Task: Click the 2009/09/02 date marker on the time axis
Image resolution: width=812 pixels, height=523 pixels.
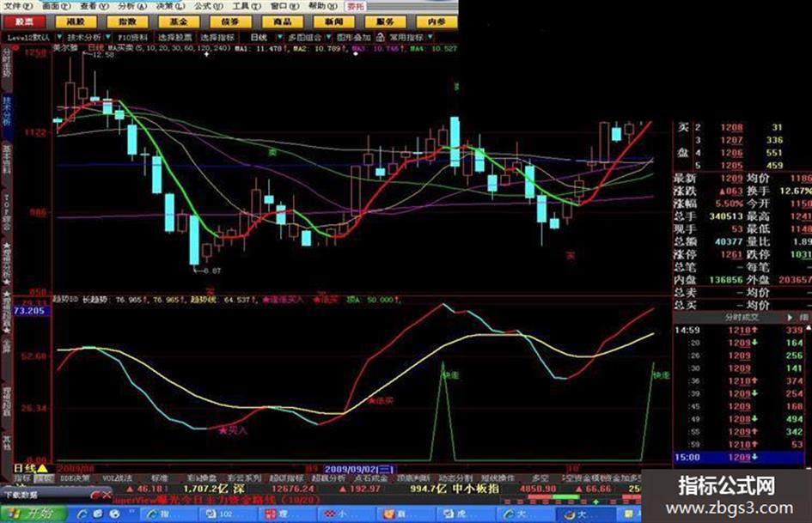Action: point(359,469)
